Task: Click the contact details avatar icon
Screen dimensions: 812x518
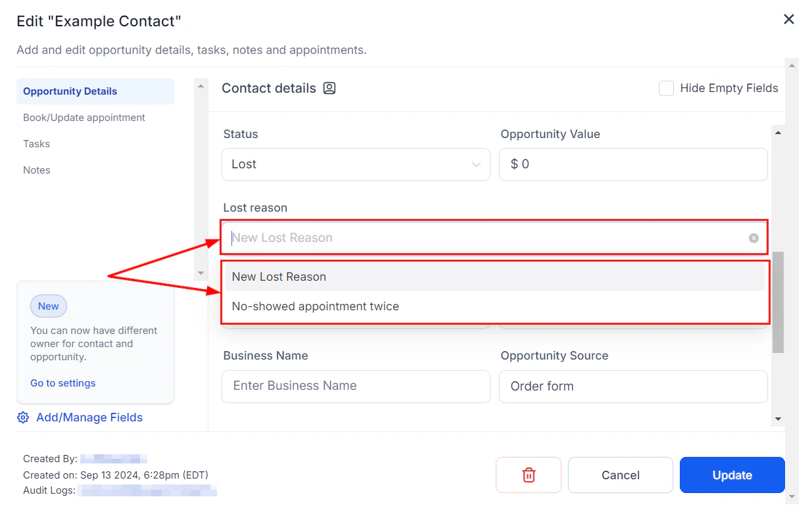Action: pyautogui.click(x=329, y=87)
